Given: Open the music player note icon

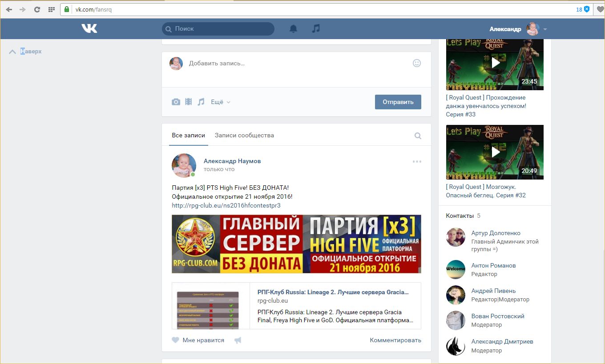Looking at the screenshot, I should click(x=316, y=28).
